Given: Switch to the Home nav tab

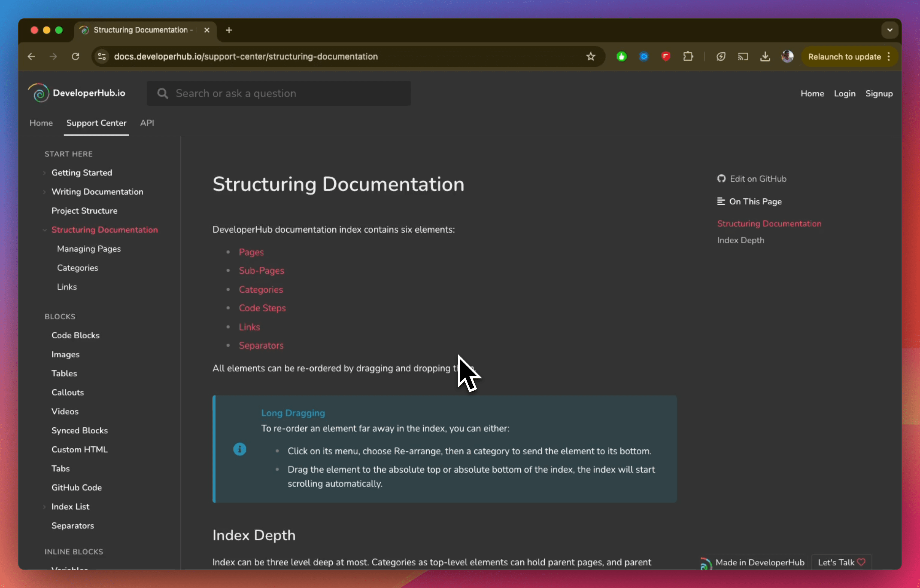Looking at the screenshot, I should [41, 123].
